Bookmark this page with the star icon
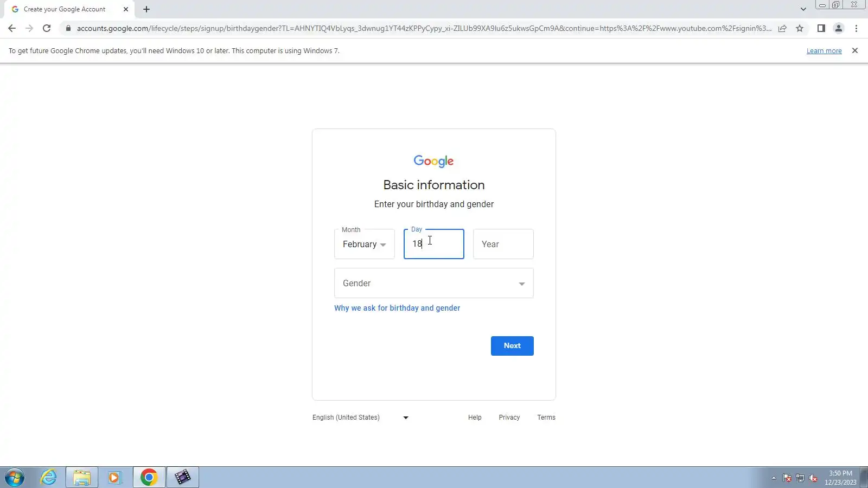 [800, 28]
